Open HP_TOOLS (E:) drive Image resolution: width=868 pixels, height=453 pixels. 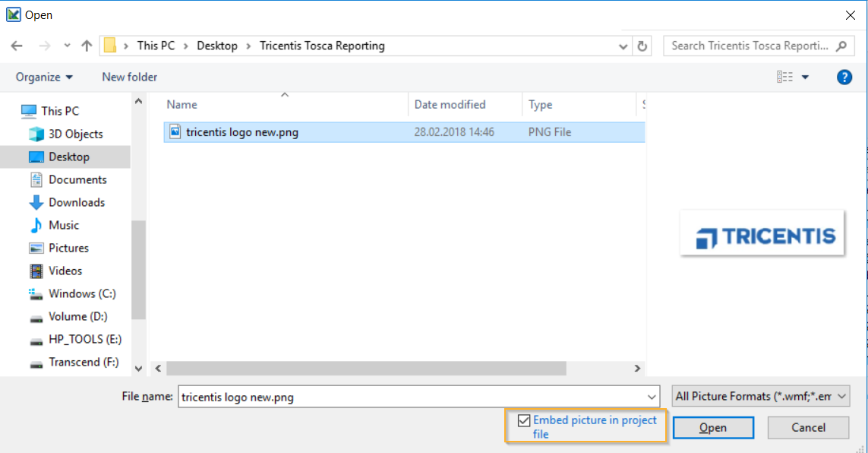[x=85, y=339]
